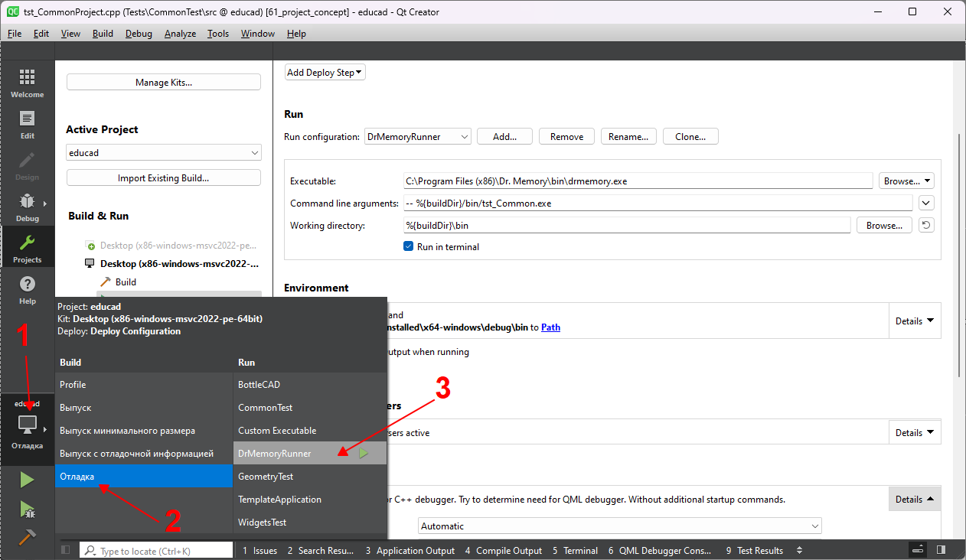The height and width of the screenshot is (560, 966).
Task: Click the Command line arguments field
Action: [658, 203]
